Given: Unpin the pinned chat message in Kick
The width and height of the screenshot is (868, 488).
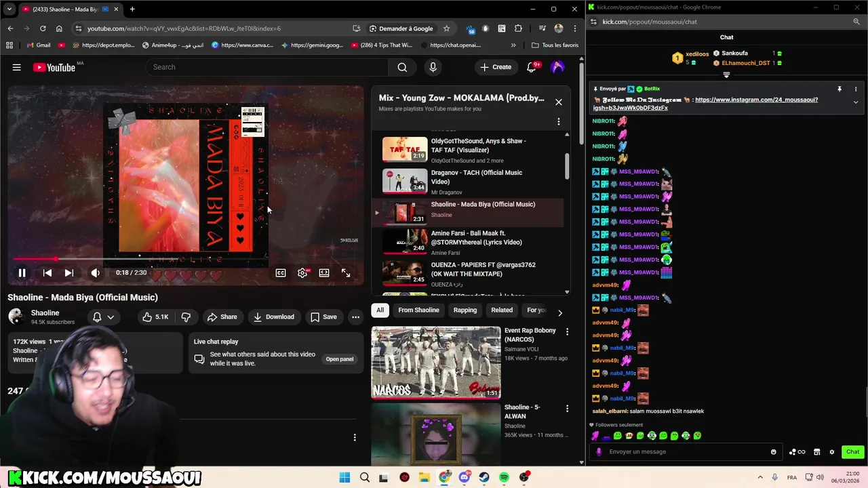Looking at the screenshot, I should click(x=839, y=89).
